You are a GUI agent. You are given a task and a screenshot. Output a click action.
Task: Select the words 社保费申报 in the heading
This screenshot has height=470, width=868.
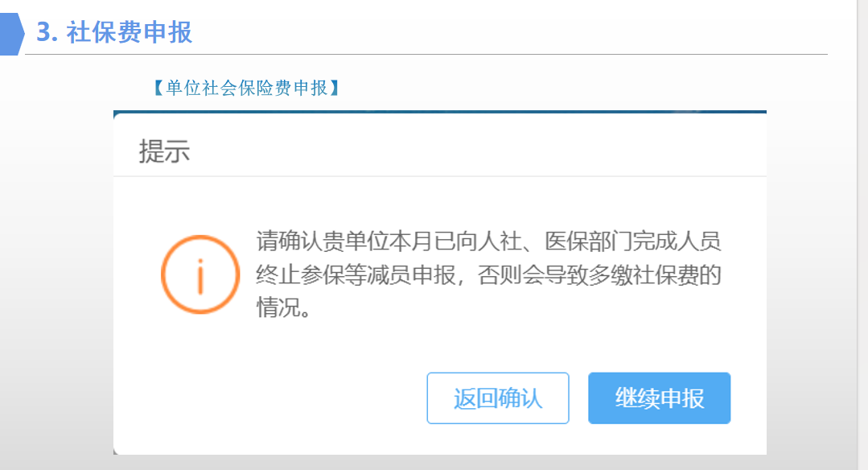click(130, 32)
